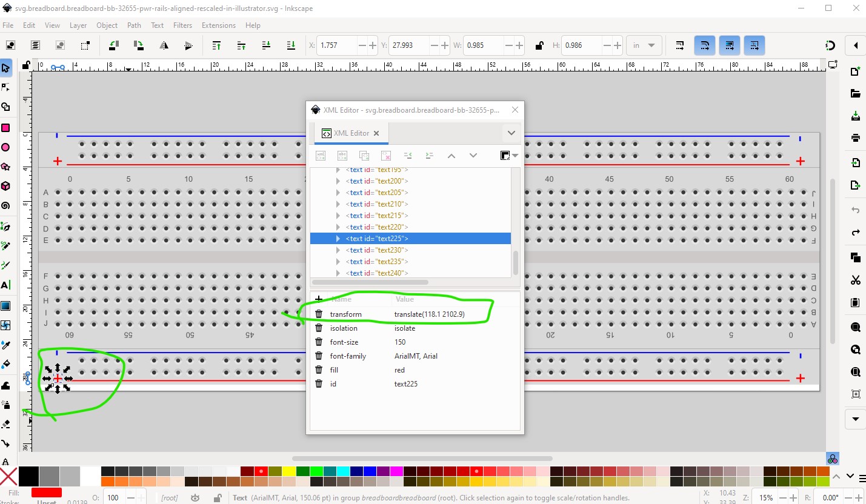This screenshot has height=504, width=866.
Task: Toggle move gradients with objects
Action: click(730, 45)
